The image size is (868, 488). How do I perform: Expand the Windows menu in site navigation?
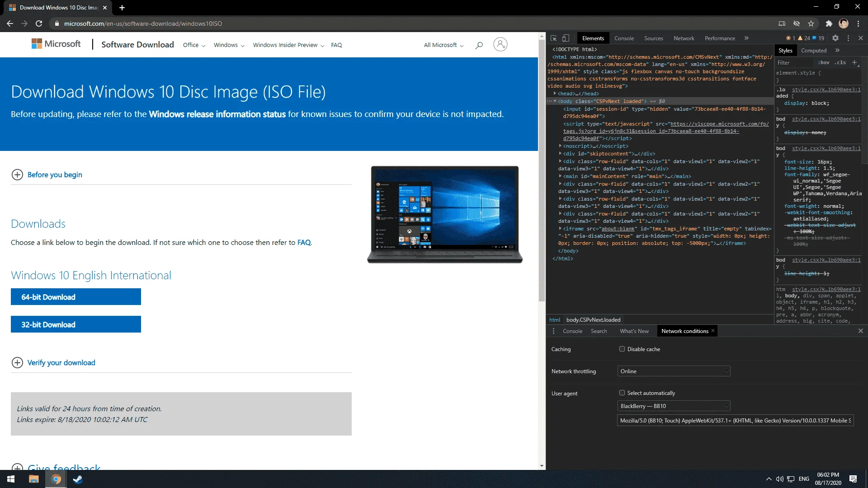pos(229,45)
